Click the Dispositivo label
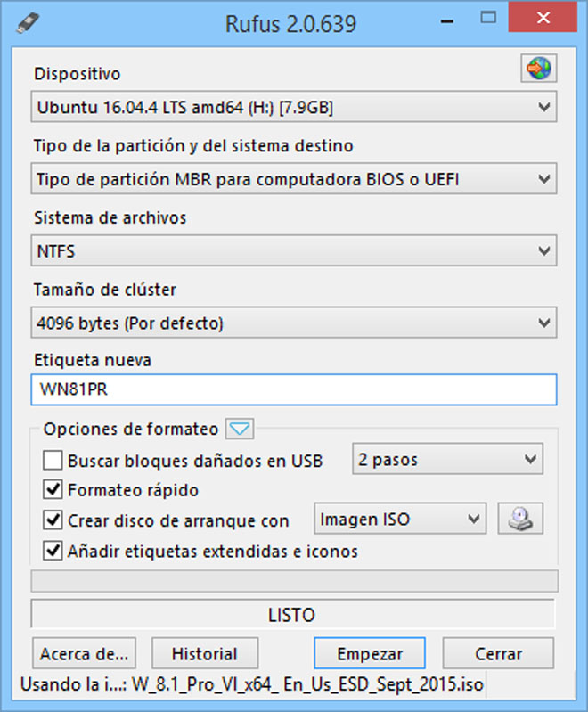The width and height of the screenshot is (588, 712). pos(78,74)
